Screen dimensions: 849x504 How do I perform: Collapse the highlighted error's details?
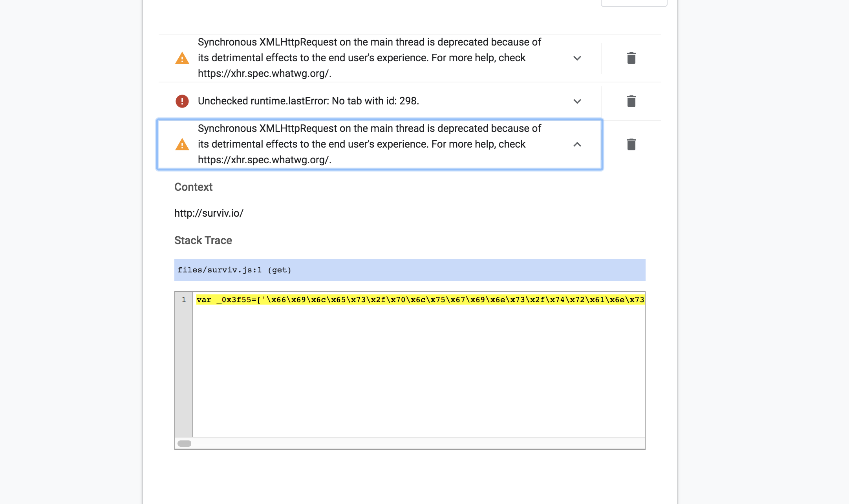click(x=577, y=144)
